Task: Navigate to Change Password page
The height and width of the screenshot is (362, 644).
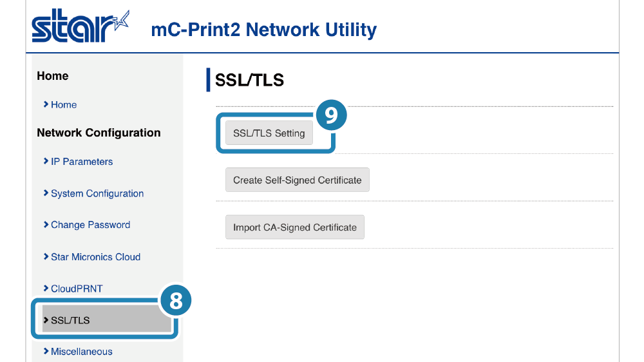Action: pyautogui.click(x=90, y=225)
